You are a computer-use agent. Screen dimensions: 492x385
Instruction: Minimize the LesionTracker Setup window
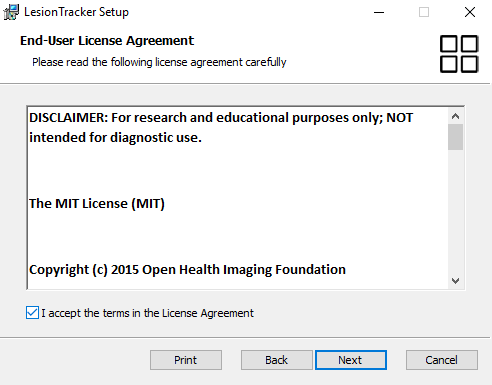[379, 13]
